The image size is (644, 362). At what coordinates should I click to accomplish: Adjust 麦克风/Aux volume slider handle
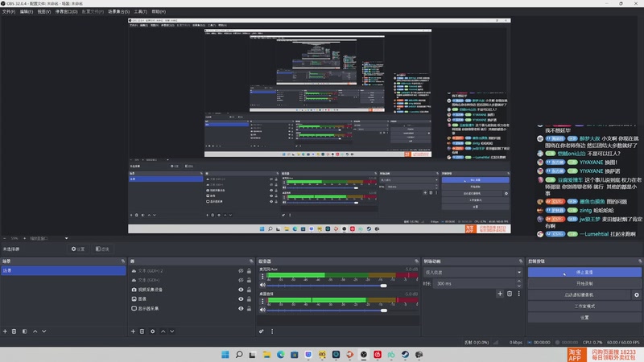pos(383,286)
